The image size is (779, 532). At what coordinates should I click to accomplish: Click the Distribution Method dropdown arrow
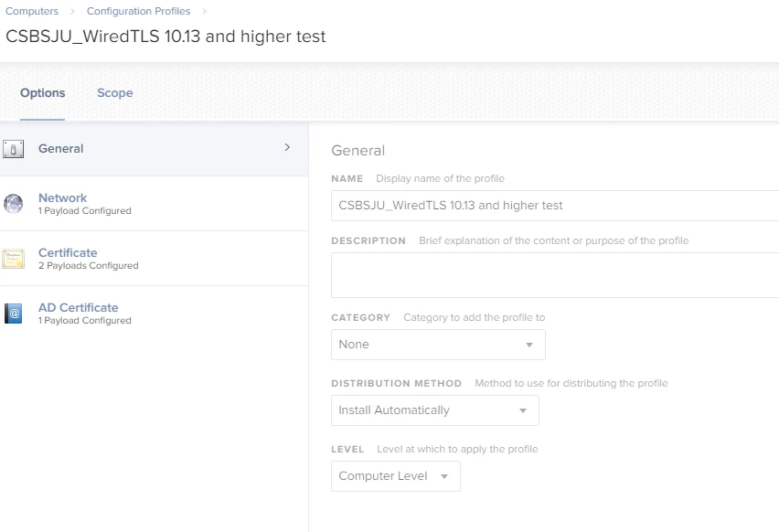523,411
